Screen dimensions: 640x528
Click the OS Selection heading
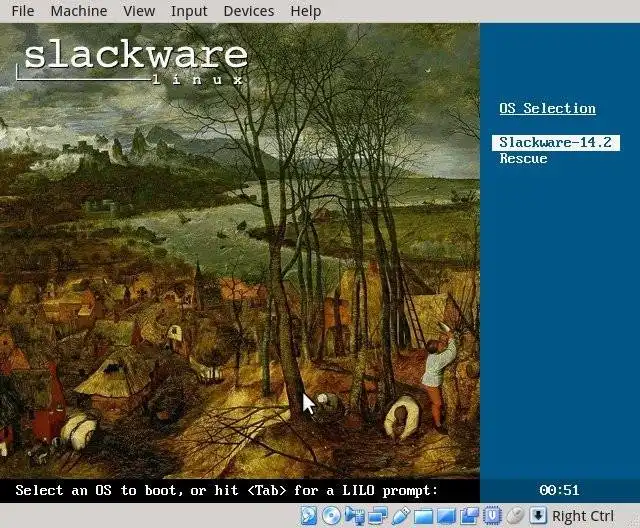click(547, 109)
